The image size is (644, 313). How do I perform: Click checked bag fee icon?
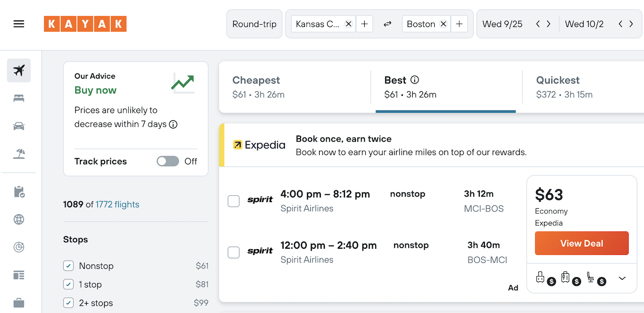tap(570, 278)
